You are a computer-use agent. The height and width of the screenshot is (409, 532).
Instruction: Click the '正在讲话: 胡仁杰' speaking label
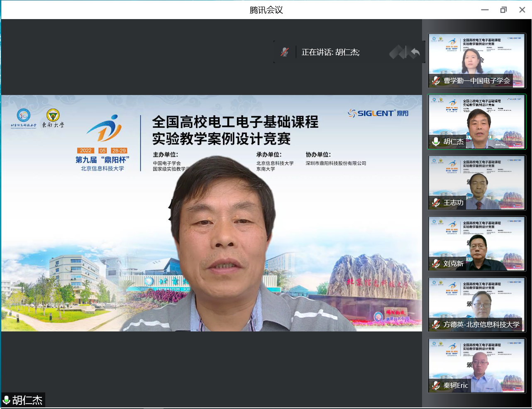pos(330,52)
